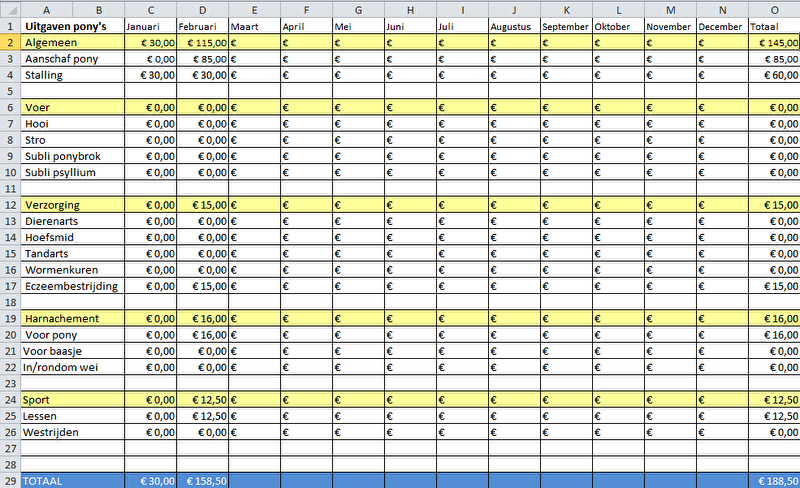
Task: Select the Totaal header cell
Action: [x=774, y=26]
